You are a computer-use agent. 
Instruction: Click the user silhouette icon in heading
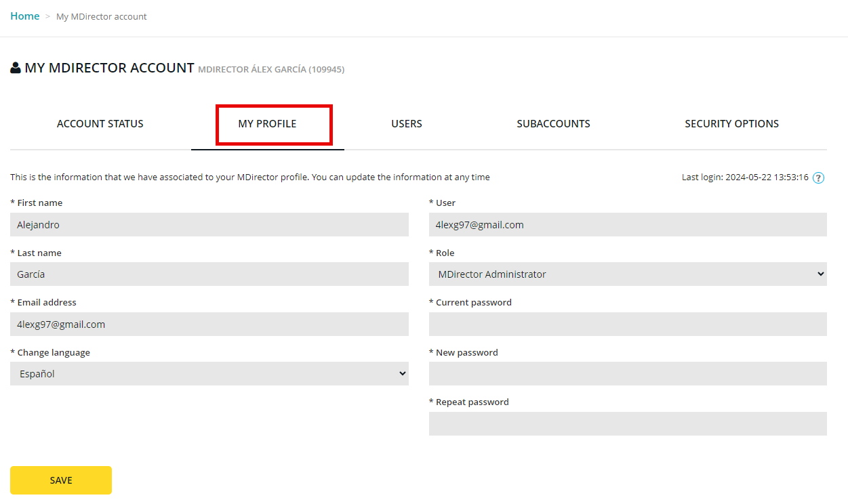[x=16, y=68]
